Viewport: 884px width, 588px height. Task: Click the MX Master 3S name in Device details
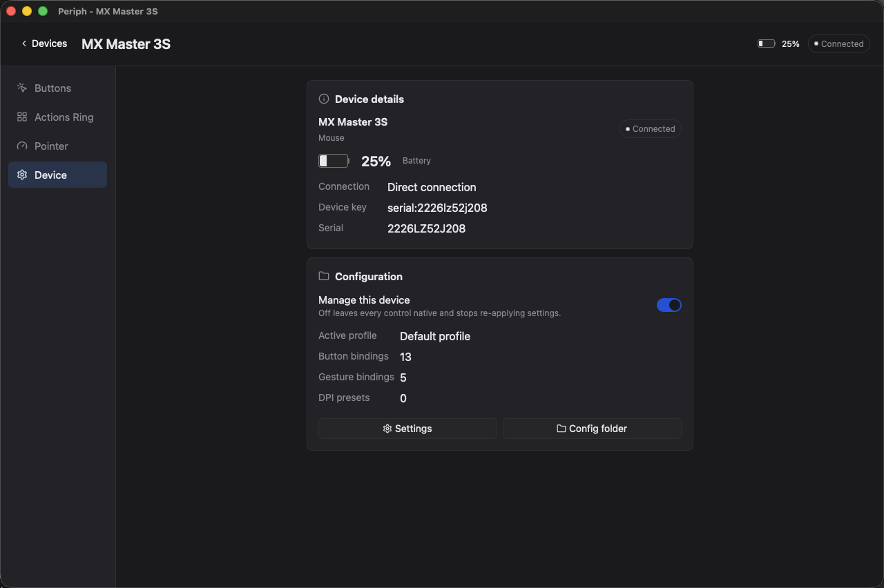(353, 122)
